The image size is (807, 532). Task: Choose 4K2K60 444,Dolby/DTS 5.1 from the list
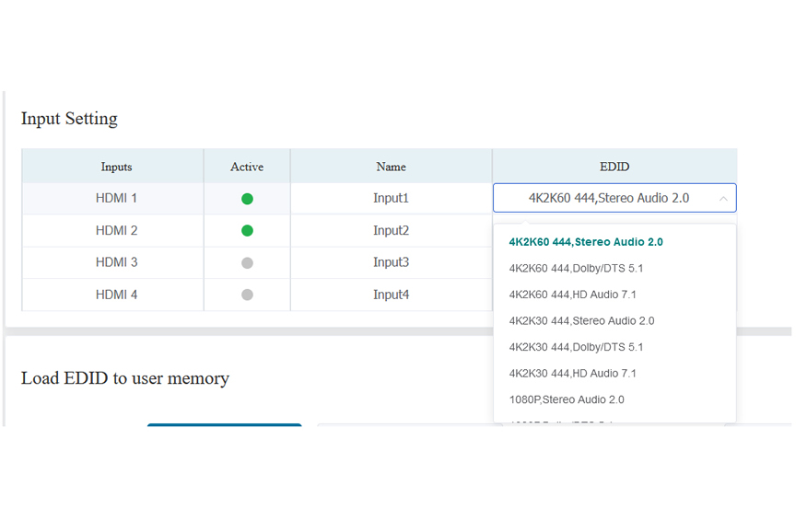point(576,269)
